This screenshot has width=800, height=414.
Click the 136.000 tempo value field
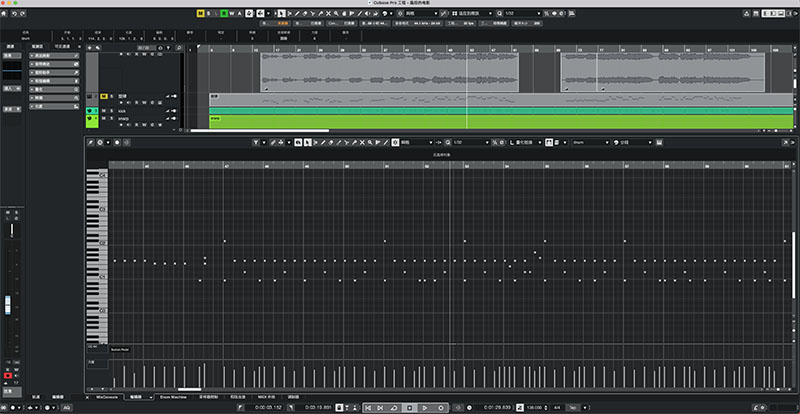point(532,407)
